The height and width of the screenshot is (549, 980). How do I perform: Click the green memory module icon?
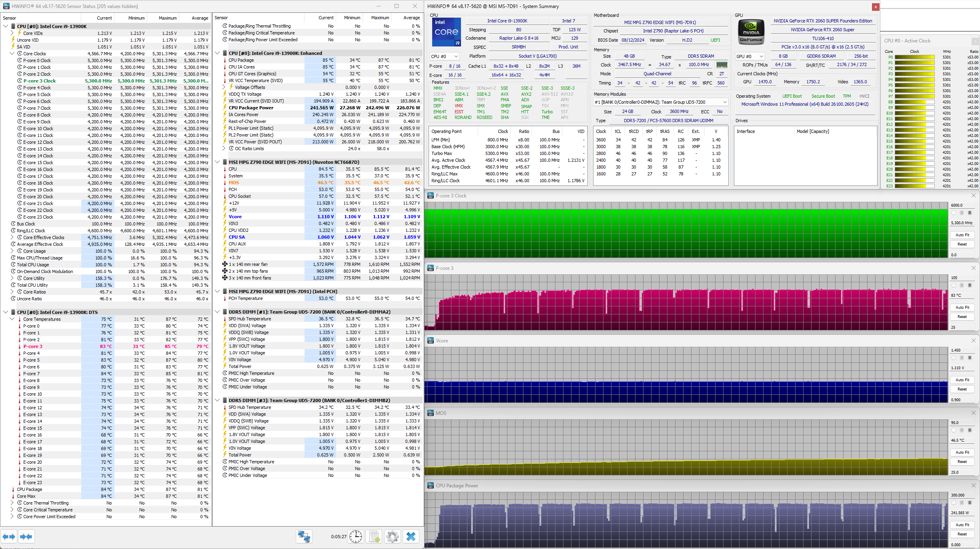[721, 64]
